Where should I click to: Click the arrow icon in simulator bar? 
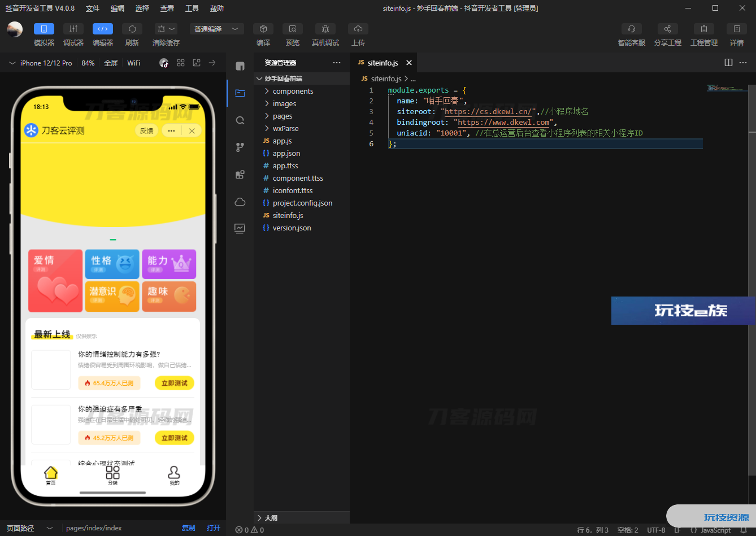(x=212, y=63)
